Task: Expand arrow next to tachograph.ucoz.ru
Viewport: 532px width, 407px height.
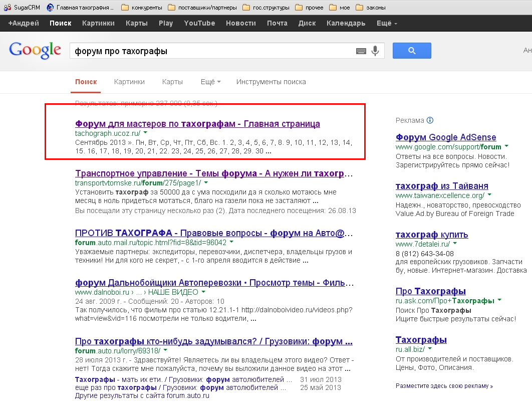Action: tap(145, 133)
